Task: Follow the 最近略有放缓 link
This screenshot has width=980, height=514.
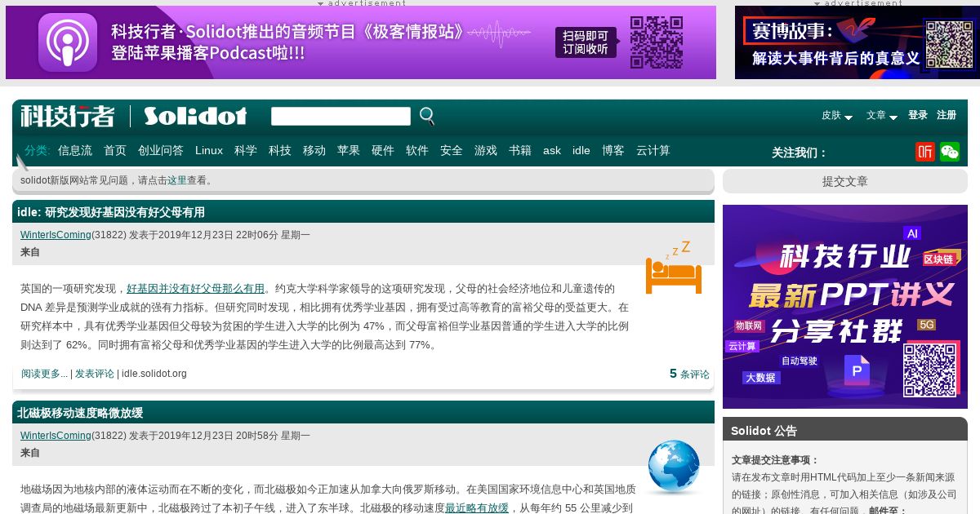Action: click(x=477, y=508)
